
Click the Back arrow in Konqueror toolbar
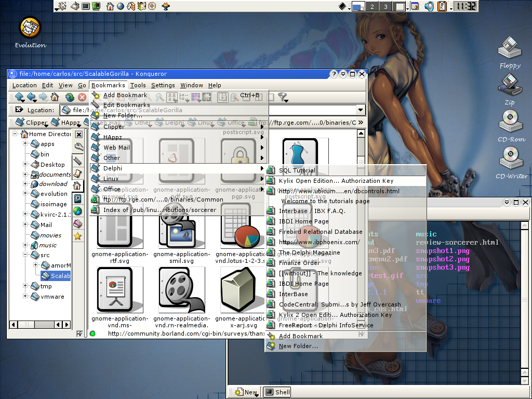click(32, 97)
